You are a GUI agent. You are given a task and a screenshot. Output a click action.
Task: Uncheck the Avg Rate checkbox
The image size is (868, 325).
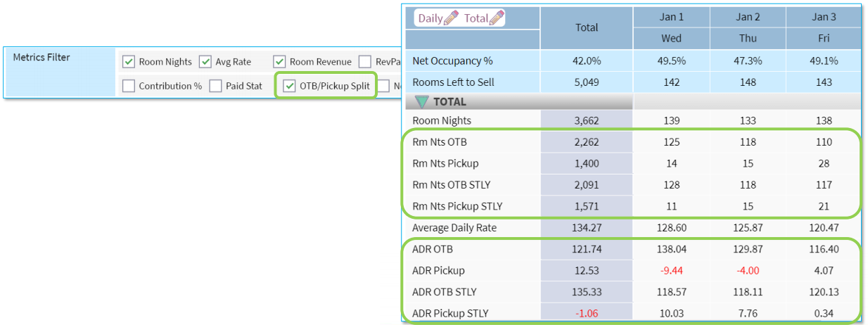pos(205,62)
